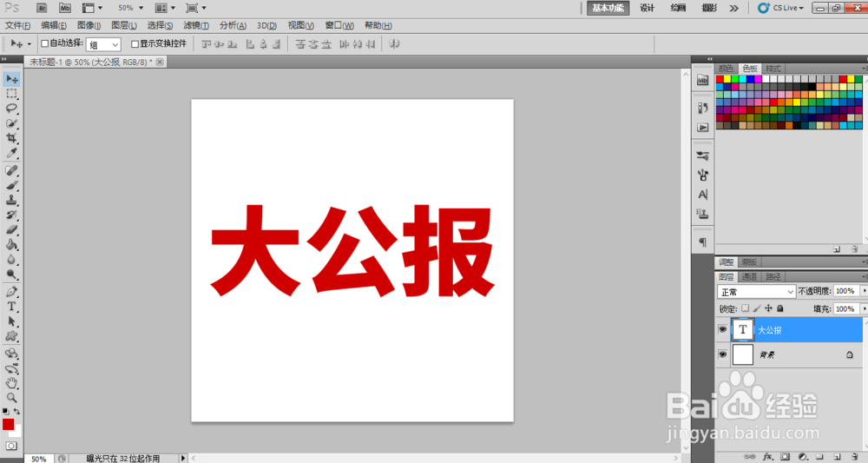The image size is (868, 463).
Task: Activate the 基本功能 workspace button
Action: tap(608, 8)
